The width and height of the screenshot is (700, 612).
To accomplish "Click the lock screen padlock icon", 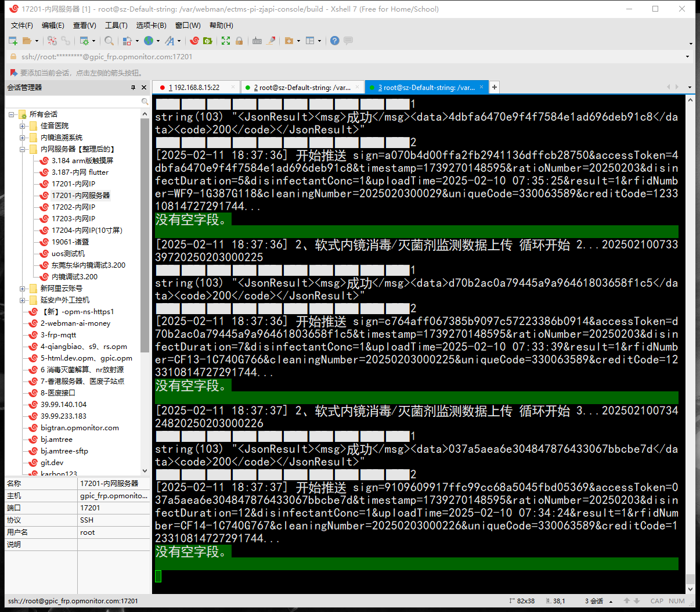I will (x=239, y=41).
